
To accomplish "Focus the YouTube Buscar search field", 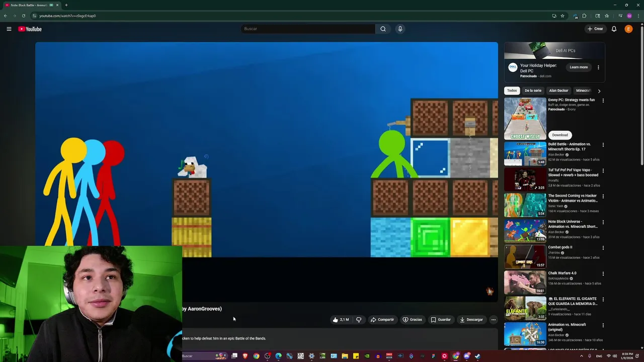I will (307, 29).
